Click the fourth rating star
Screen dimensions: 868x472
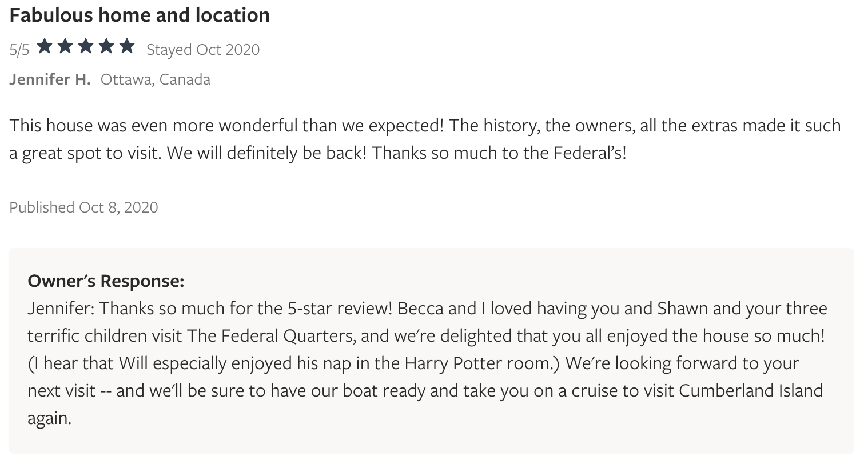pyautogui.click(x=106, y=46)
